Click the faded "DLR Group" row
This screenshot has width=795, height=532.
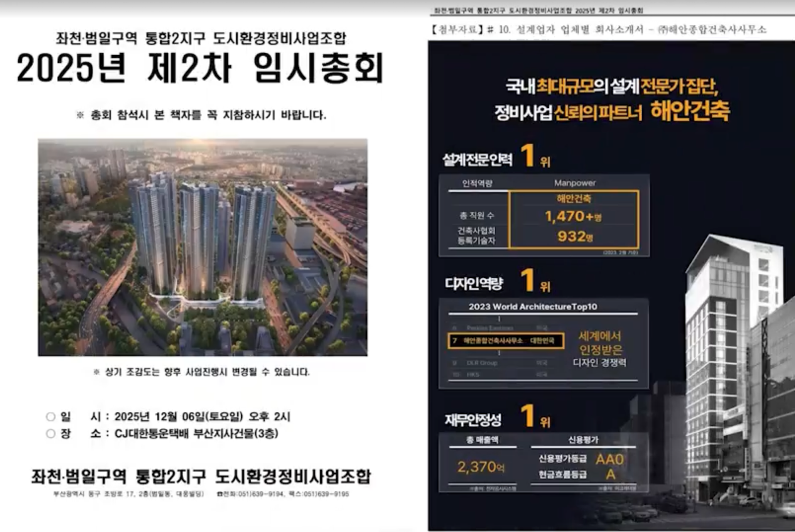click(x=501, y=363)
